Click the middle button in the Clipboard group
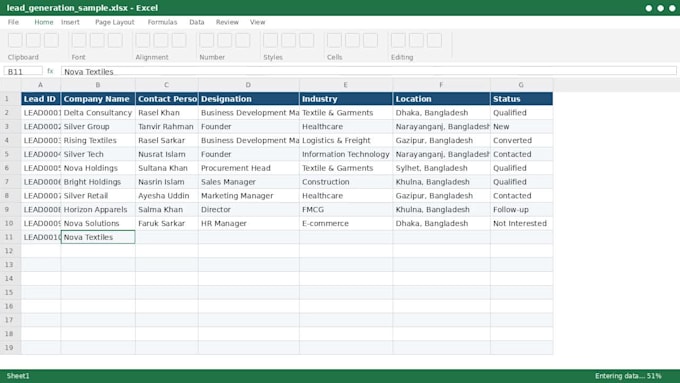Screen dimensions: 680x383 pyautogui.click(x=33, y=40)
